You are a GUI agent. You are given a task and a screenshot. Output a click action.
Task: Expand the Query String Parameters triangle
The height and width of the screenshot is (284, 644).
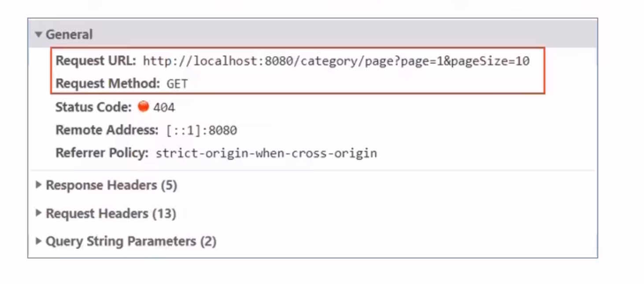(39, 241)
